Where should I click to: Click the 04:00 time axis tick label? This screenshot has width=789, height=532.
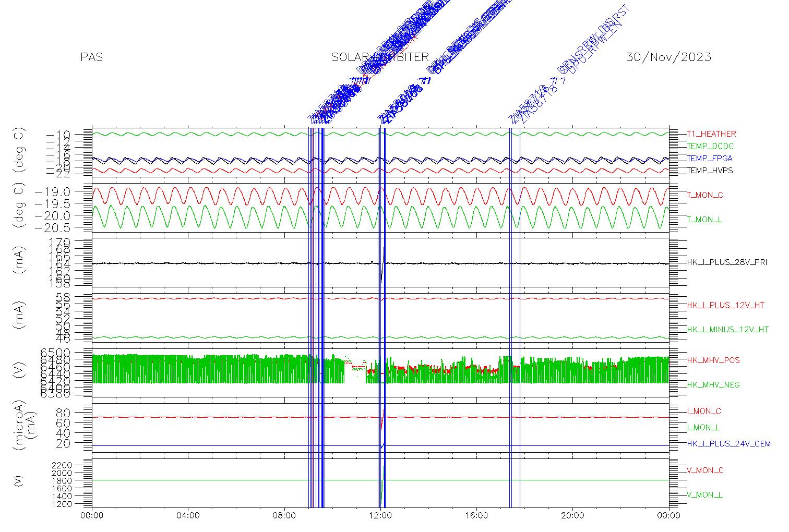pyautogui.click(x=188, y=516)
